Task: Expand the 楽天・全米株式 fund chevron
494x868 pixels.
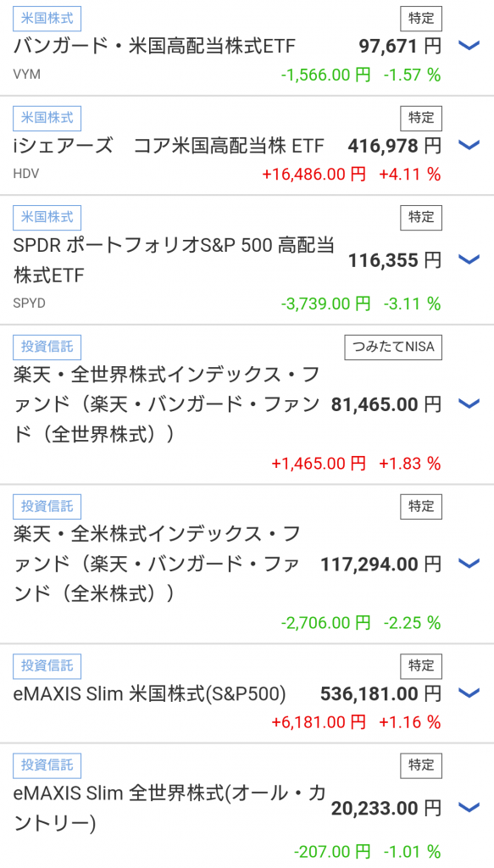Action: click(x=469, y=564)
